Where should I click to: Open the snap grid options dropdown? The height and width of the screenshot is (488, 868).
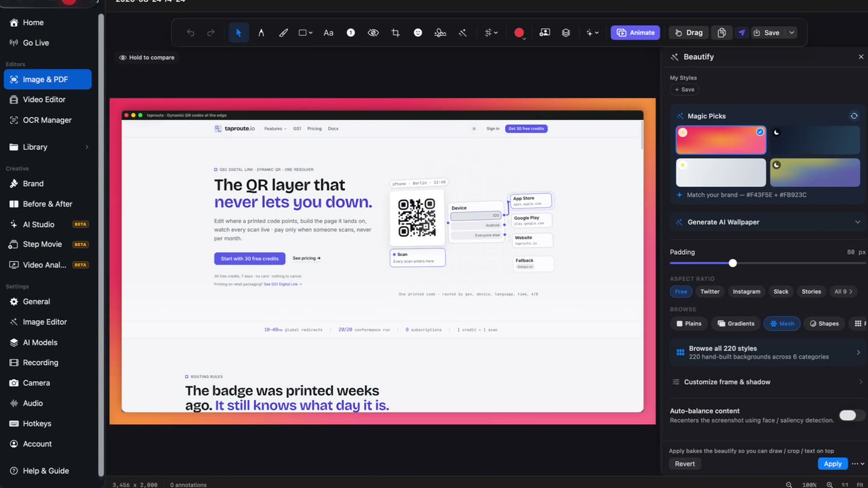[x=491, y=33]
